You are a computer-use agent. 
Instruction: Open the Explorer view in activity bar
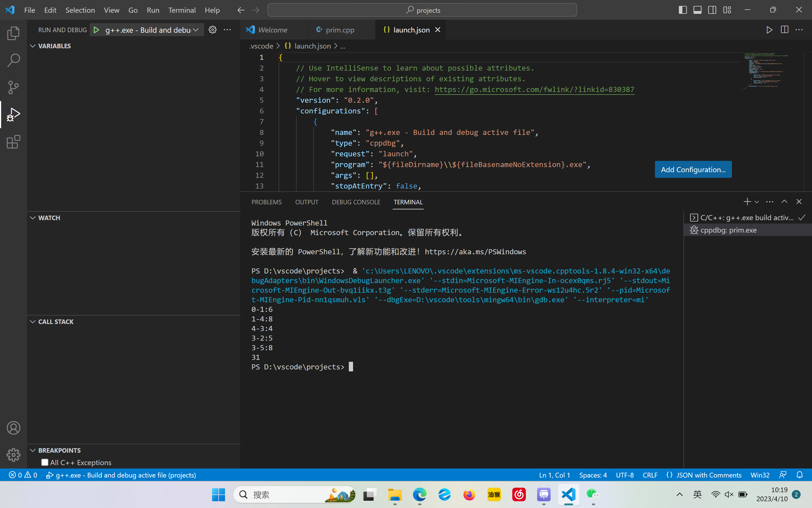click(x=14, y=33)
